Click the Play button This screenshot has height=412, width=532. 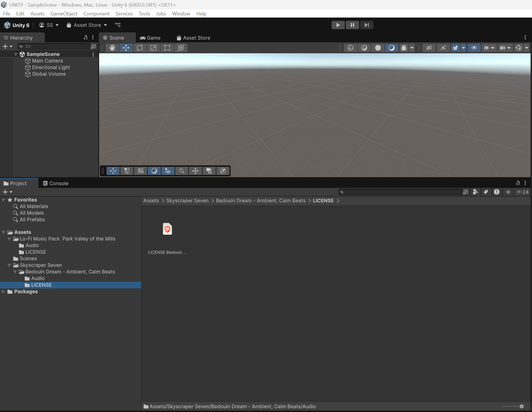(338, 25)
